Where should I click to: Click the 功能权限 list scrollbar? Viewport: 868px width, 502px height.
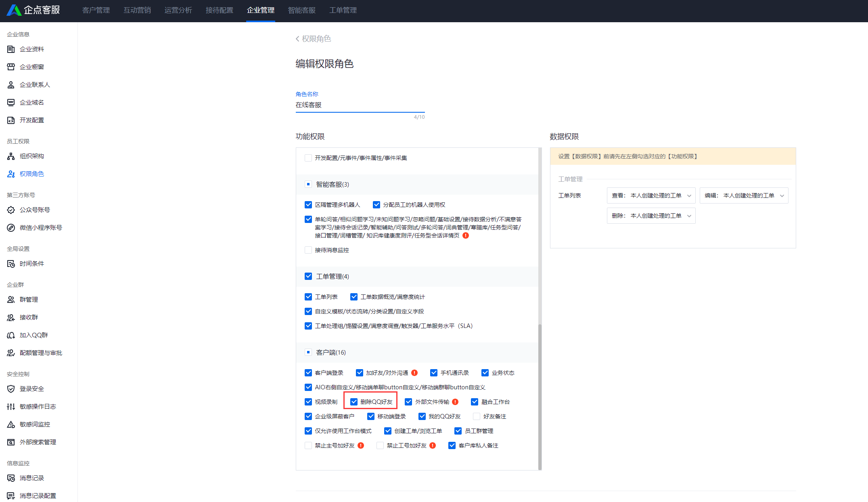click(540, 397)
